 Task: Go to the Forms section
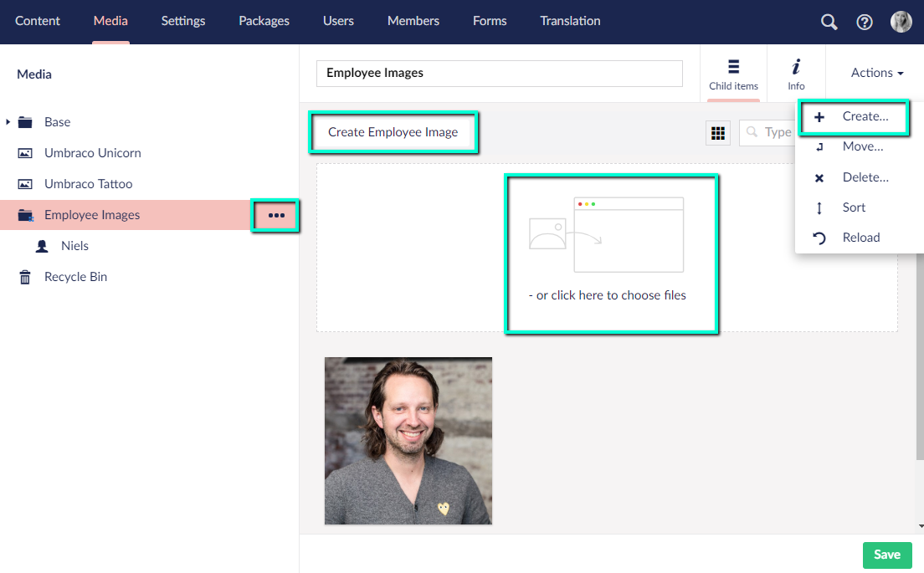pos(490,21)
